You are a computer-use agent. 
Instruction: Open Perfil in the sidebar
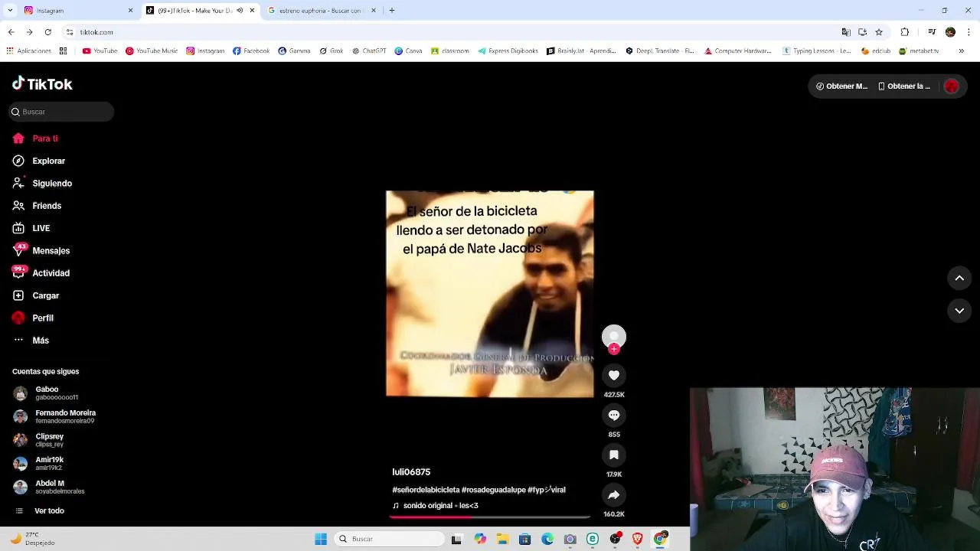(x=33, y=318)
